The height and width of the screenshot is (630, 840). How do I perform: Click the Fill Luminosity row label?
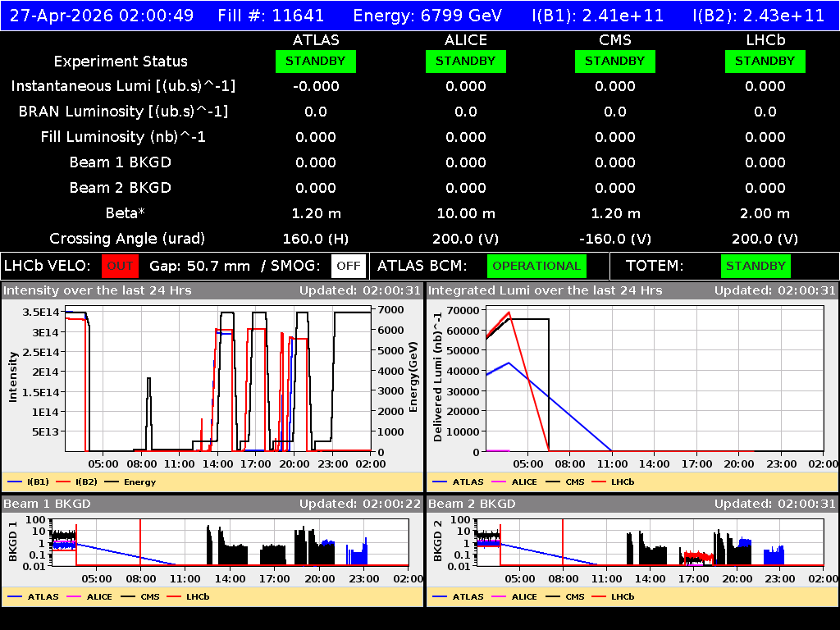click(x=123, y=137)
